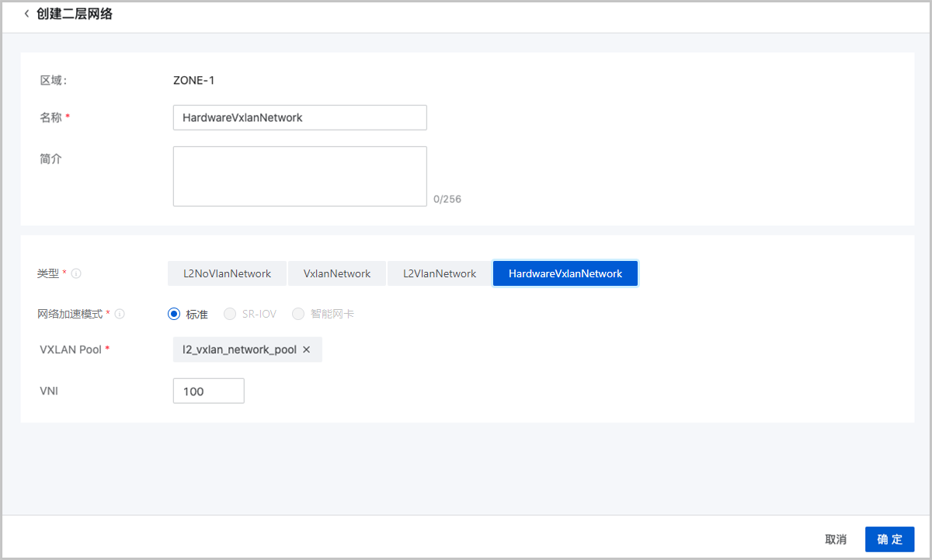Click the 确定 confirm button
The height and width of the screenshot is (560, 932).
(x=889, y=539)
